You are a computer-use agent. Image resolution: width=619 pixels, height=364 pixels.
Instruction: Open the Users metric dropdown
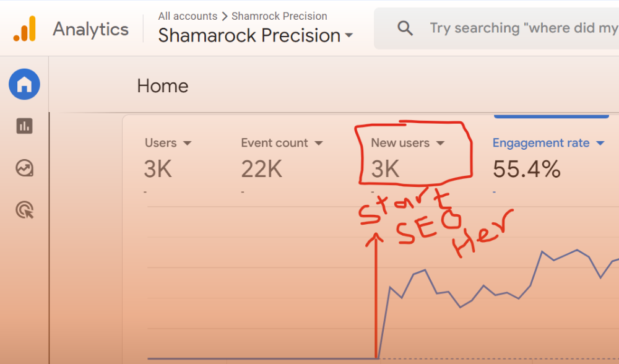click(187, 143)
